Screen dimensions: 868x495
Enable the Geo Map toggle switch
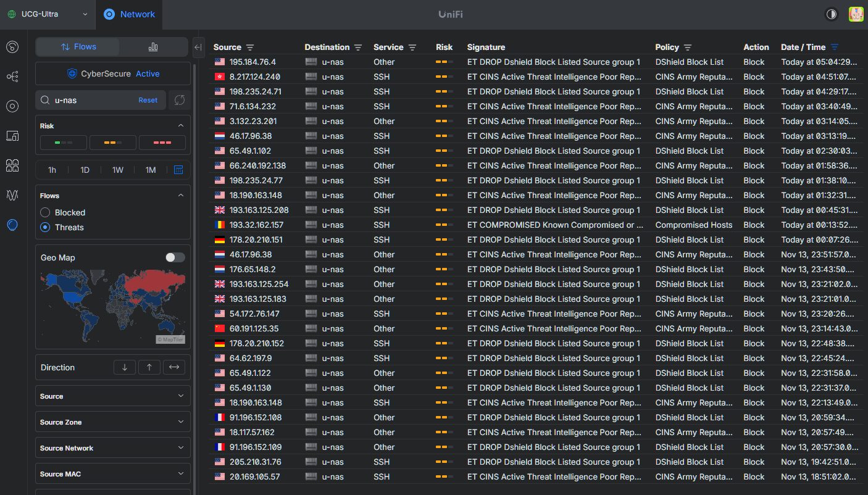click(x=175, y=257)
